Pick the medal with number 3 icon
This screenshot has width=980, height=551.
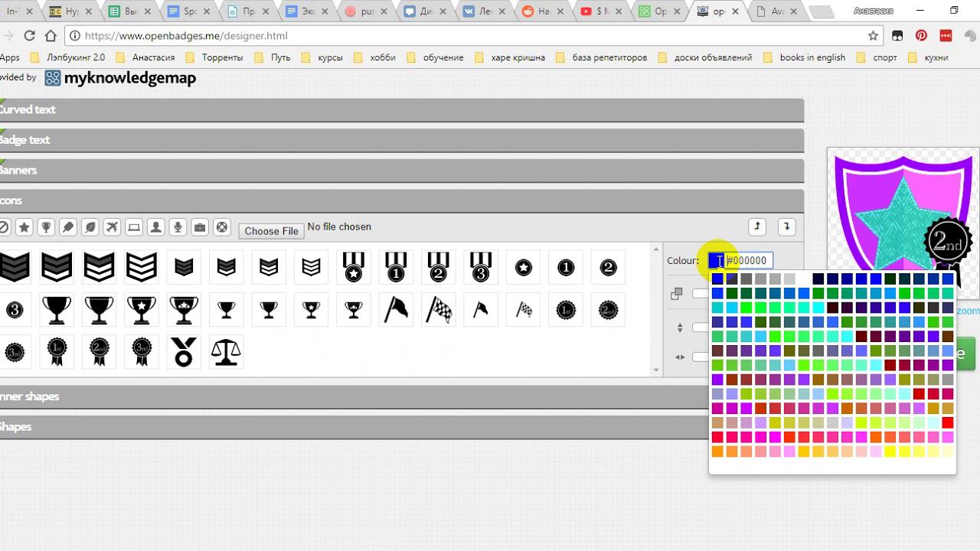tap(480, 267)
